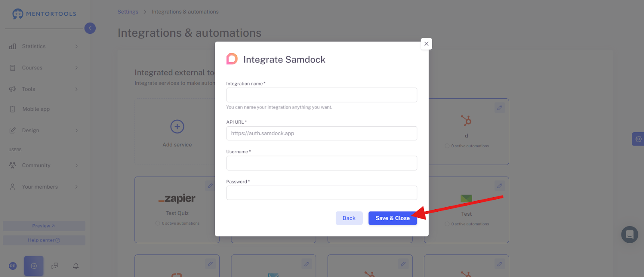Click the Courses book icon

tap(12, 68)
